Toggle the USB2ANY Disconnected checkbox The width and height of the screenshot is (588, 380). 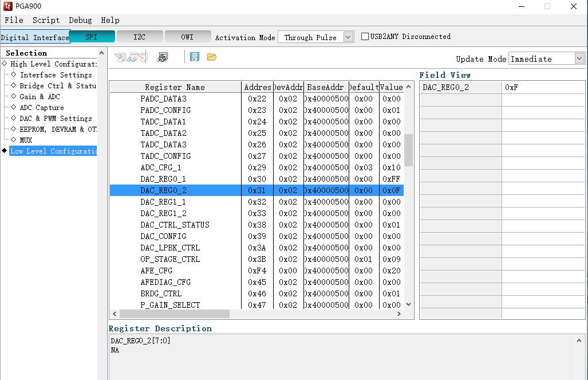click(x=365, y=37)
